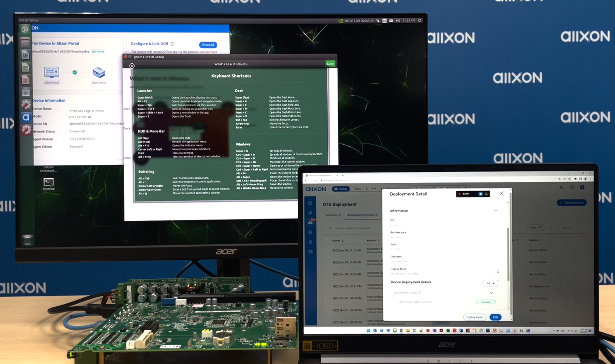This screenshot has width=615, height=364.
Task: Open the shield sidebar icon in portal
Action: (310, 242)
